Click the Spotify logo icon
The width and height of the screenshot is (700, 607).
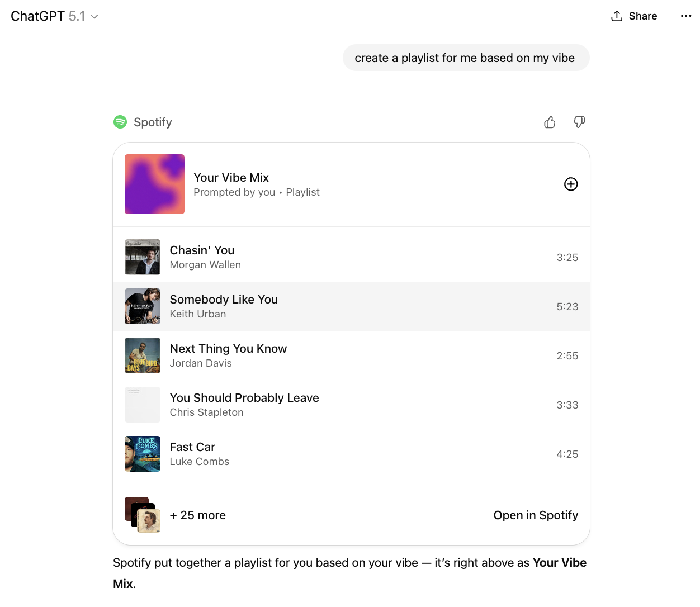(120, 122)
